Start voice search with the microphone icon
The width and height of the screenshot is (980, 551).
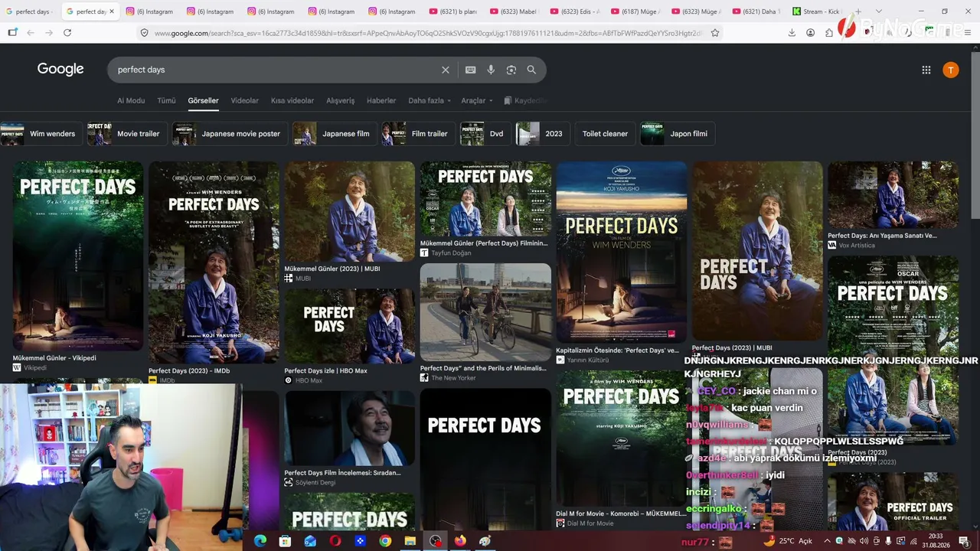[491, 70]
